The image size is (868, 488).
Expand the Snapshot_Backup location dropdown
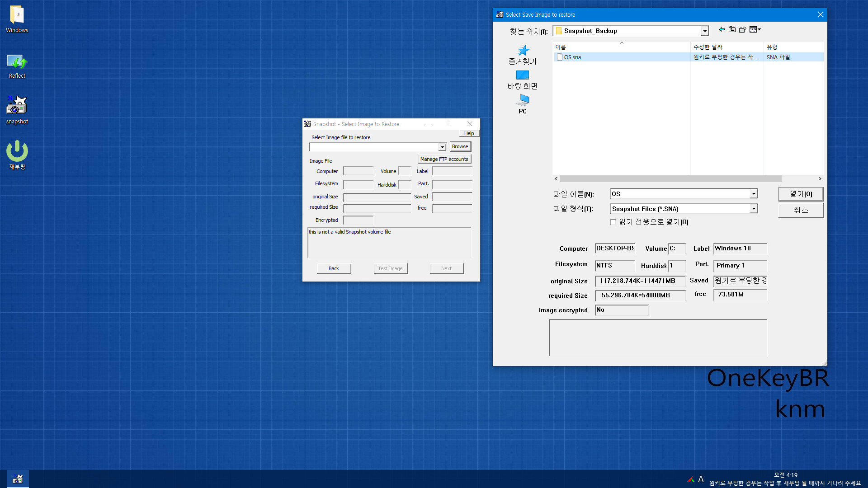[x=704, y=31]
